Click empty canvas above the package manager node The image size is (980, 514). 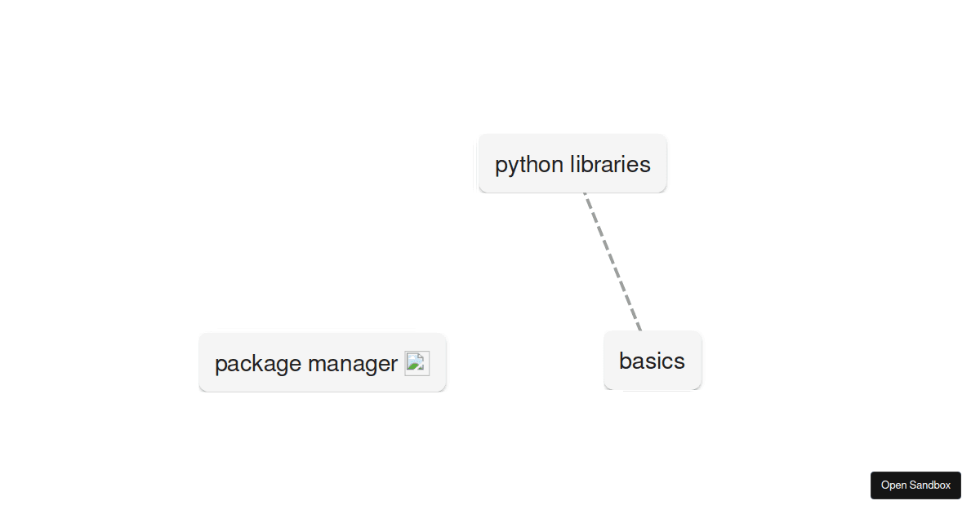tap(323, 245)
